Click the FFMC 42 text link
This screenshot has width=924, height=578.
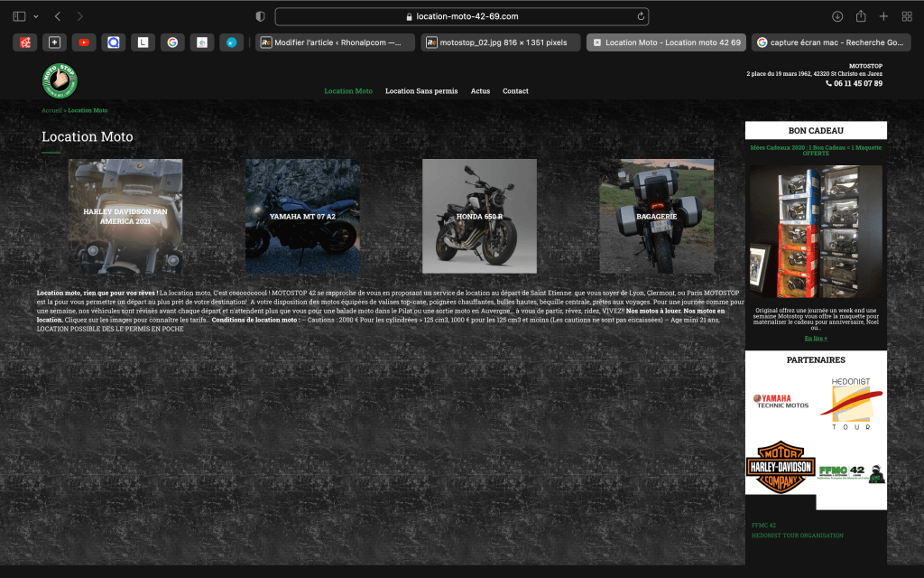(763, 526)
